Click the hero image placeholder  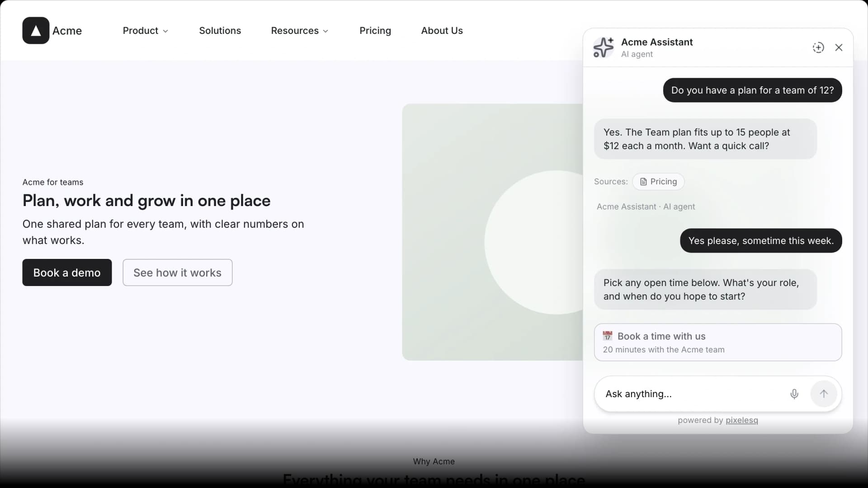tap(492, 232)
